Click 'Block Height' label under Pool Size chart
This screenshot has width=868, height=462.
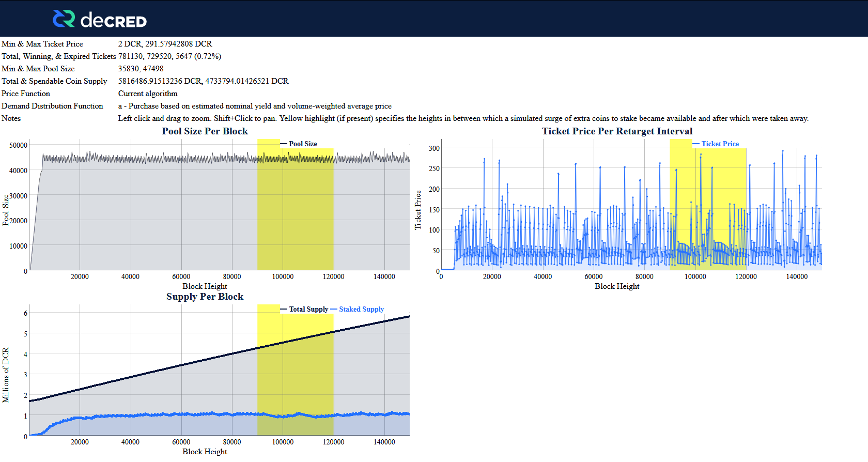[x=205, y=286]
